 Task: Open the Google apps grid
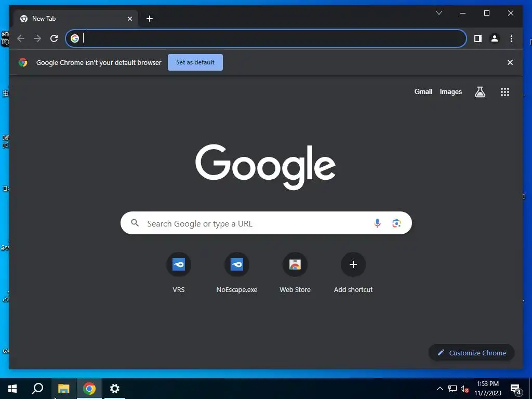coord(505,92)
